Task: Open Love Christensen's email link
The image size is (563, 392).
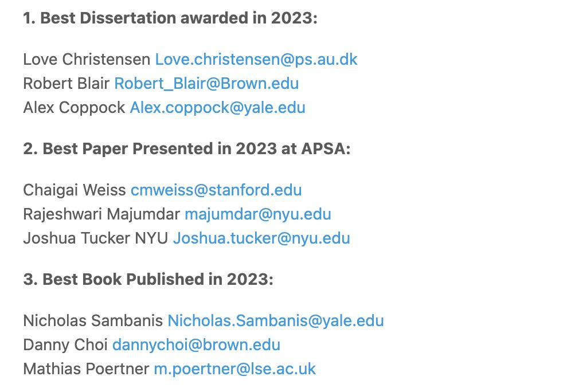Action: [256, 60]
